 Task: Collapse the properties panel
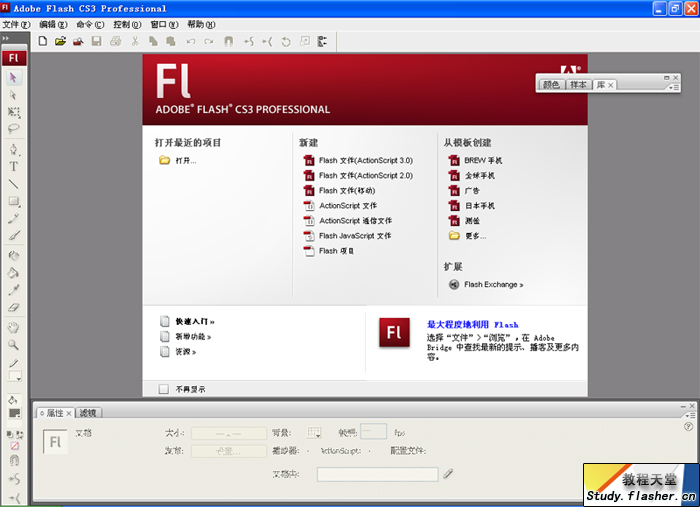tap(683, 406)
